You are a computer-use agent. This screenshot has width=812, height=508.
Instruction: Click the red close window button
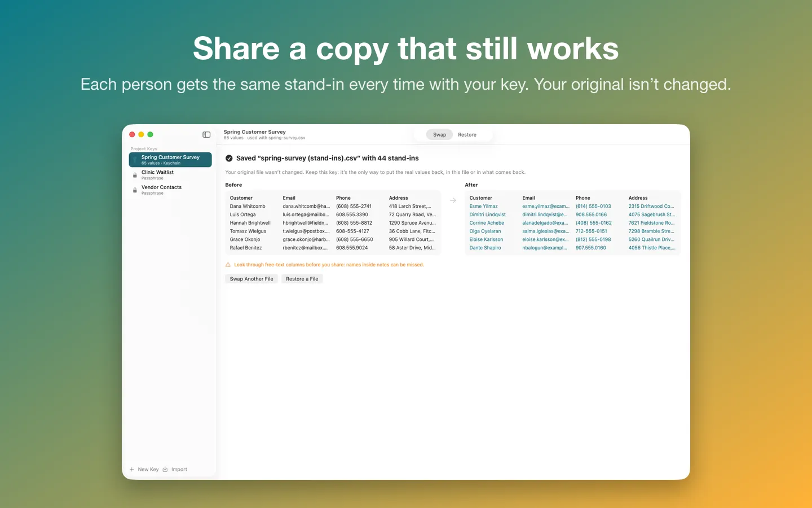pos(132,134)
